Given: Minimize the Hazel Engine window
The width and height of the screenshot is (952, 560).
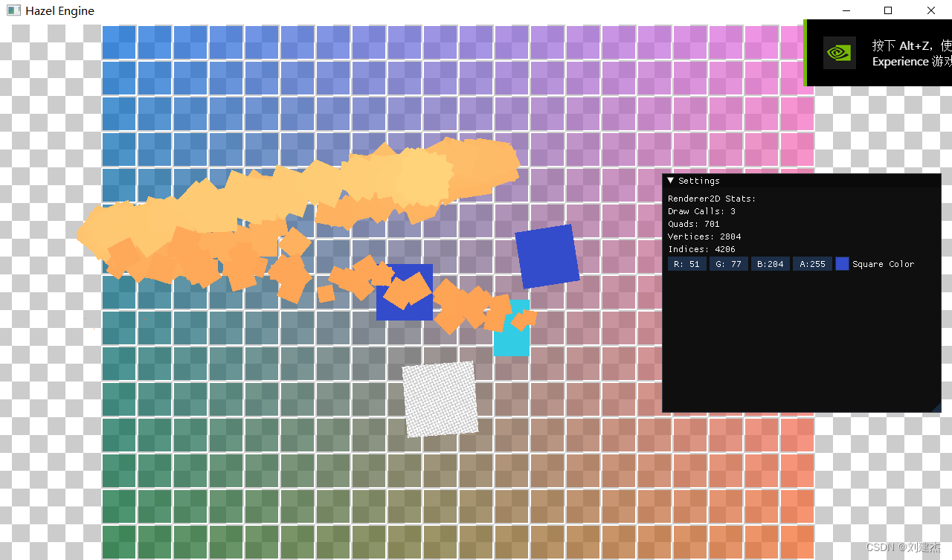Looking at the screenshot, I should (845, 10).
